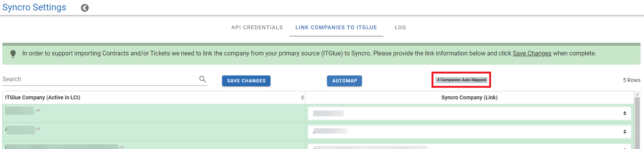644x149 pixels.
Task: Click table scrollbar up arrow
Action: 637,94
